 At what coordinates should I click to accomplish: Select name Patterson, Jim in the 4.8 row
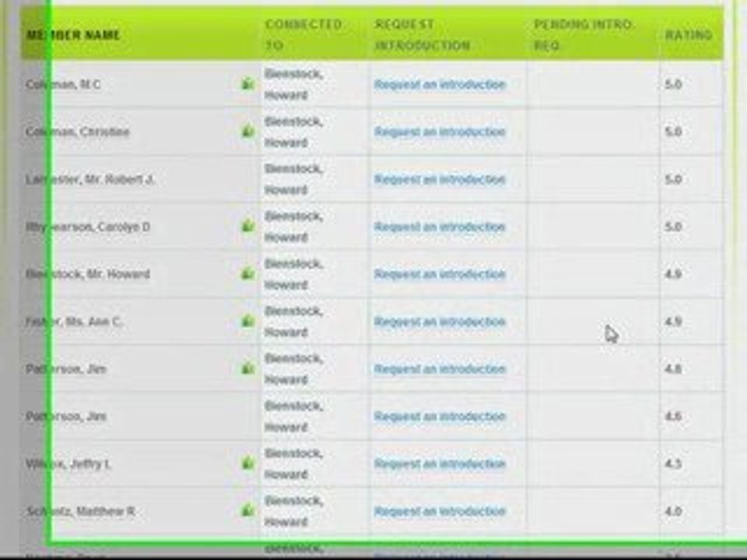pyautogui.click(x=65, y=369)
